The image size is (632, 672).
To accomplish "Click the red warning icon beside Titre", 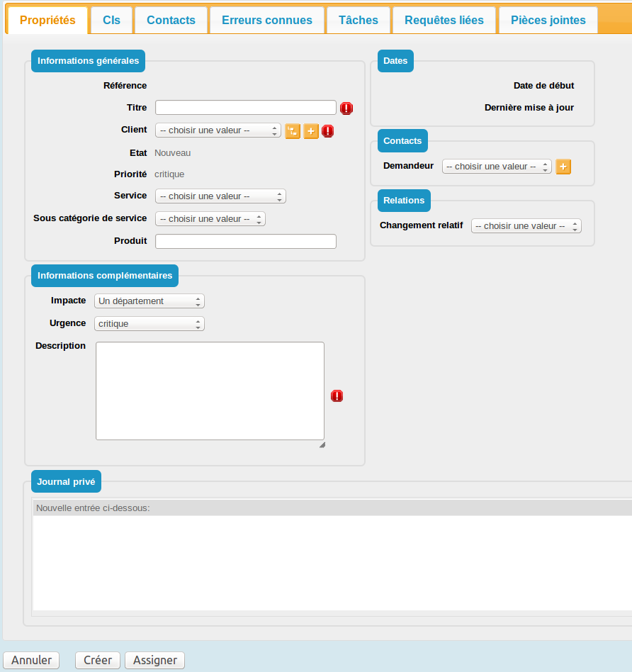I will coord(346,108).
